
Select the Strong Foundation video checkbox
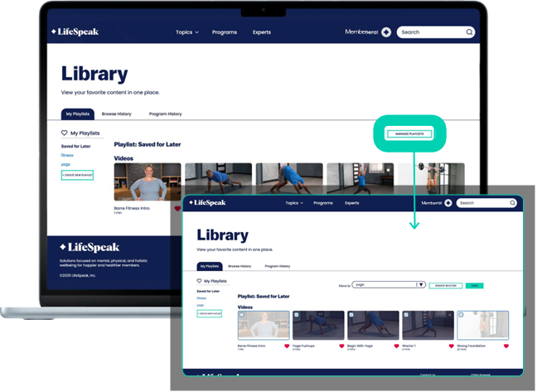coord(461,315)
